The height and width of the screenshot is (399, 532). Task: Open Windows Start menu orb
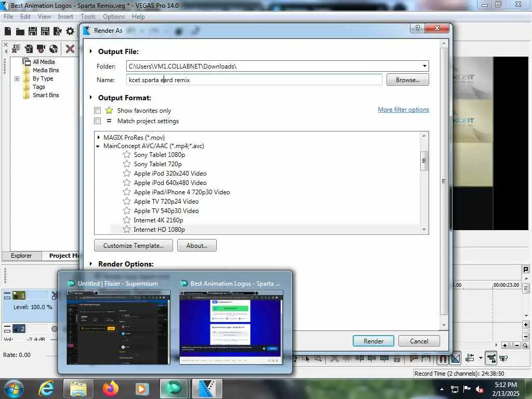[14, 389]
